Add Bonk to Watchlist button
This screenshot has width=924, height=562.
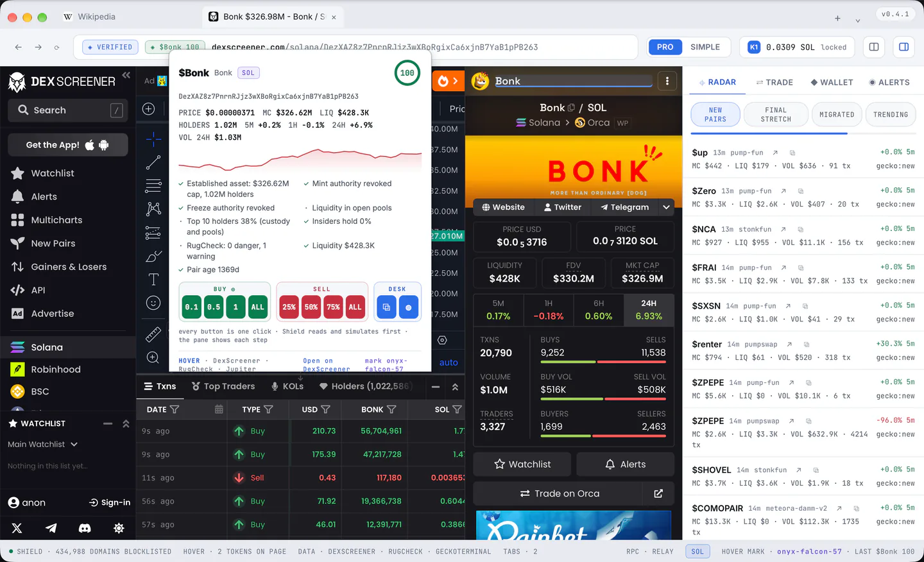click(522, 464)
